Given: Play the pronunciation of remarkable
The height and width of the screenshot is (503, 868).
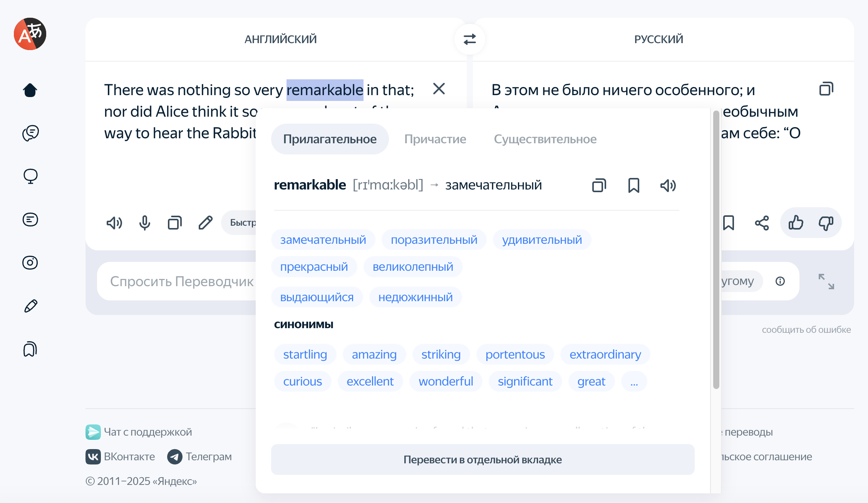Looking at the screenshot, I should coord(668,185).
